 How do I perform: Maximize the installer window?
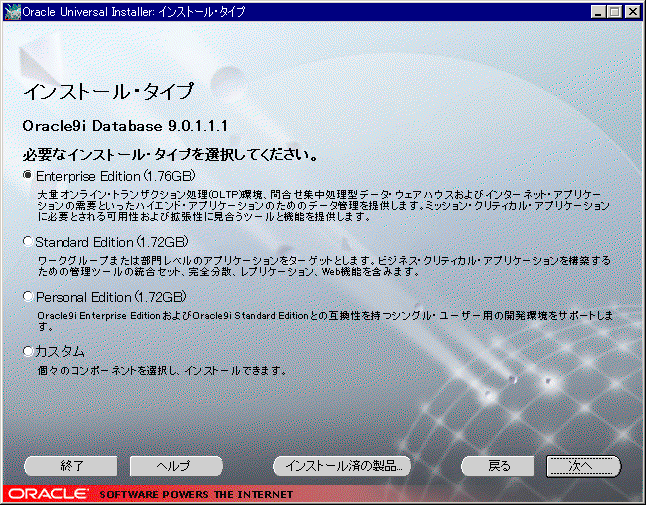pos(614,12)
